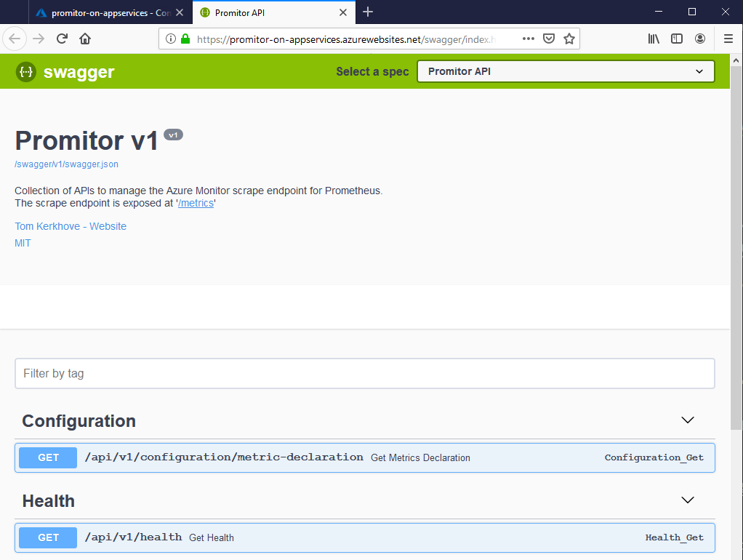The height and width of the screenshot is (560, 743).
Task: Click the Pocket save icon in address bar
Action: 550,39
